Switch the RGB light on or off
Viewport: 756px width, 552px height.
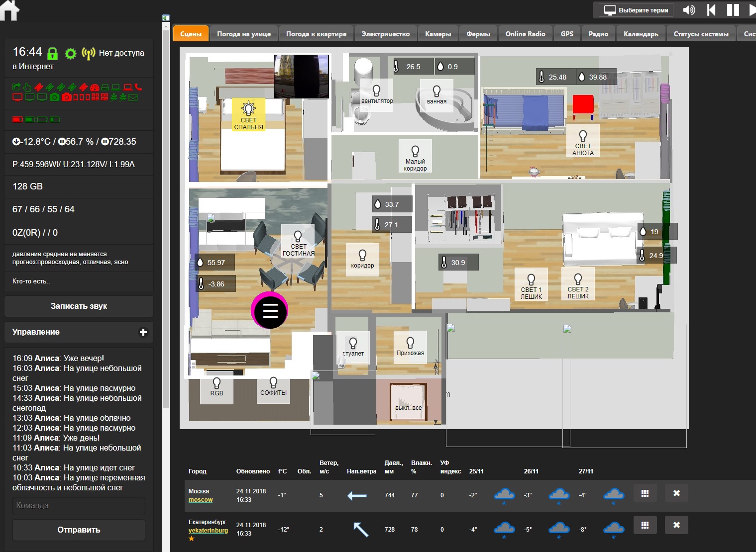click(216, 387)
